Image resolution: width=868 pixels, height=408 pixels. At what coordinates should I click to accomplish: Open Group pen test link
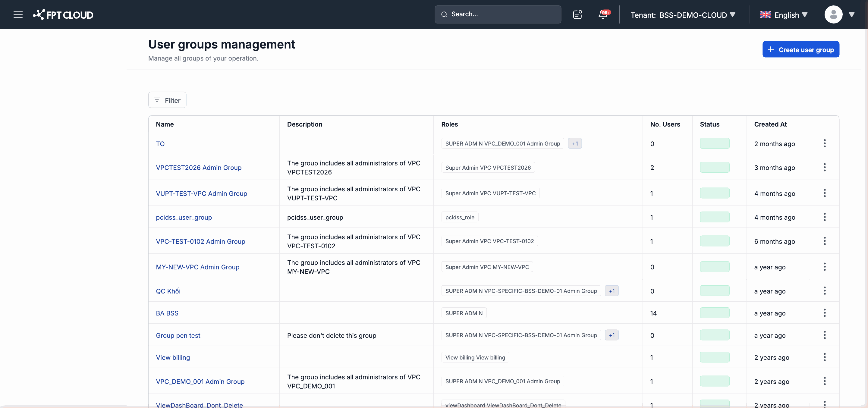tap(178, 336)
